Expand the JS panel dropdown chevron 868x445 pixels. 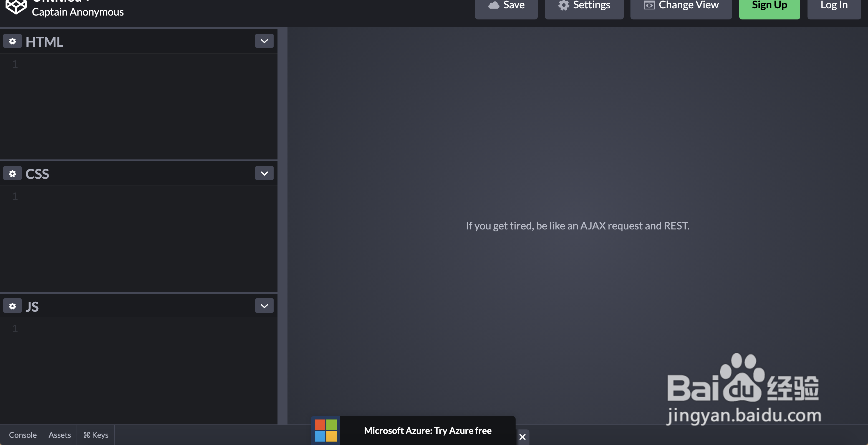coord(264,306)
